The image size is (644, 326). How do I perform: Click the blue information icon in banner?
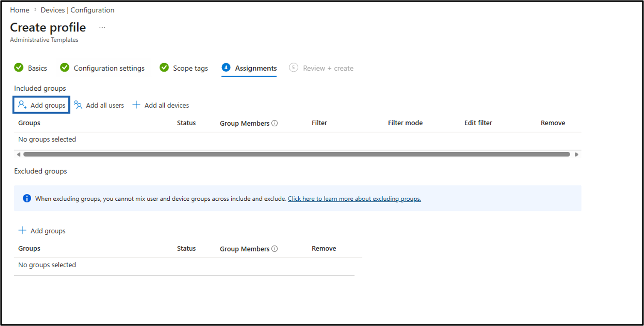coord(27,198)
